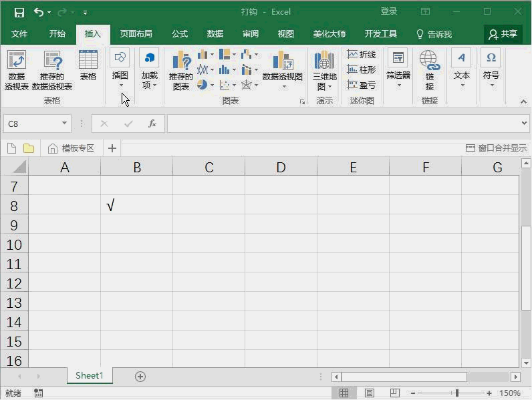Insert a line or area chart

[x=205, y=70]
